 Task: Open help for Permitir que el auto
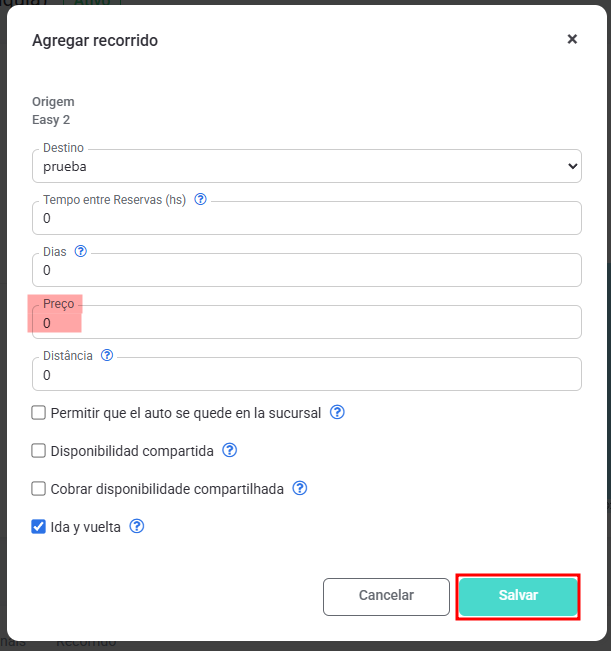(337, 412)
